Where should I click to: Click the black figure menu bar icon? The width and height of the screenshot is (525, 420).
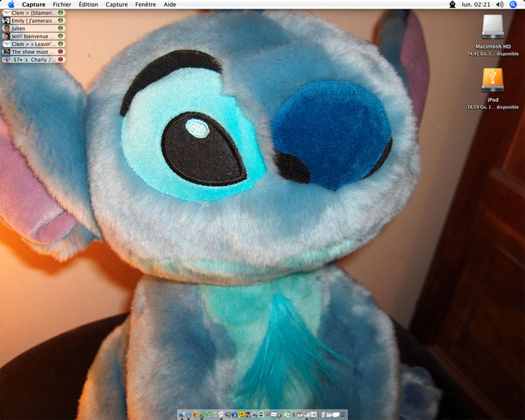coord(452,5)
